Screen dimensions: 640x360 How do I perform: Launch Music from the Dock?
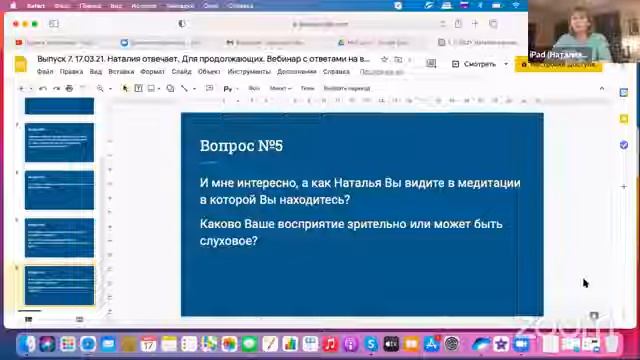coord(330,344)
